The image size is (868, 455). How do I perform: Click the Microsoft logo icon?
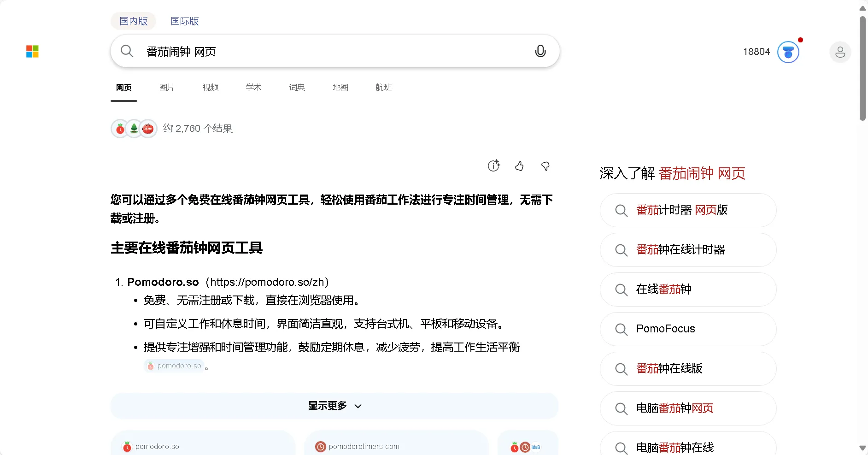[x=32, y=51]
